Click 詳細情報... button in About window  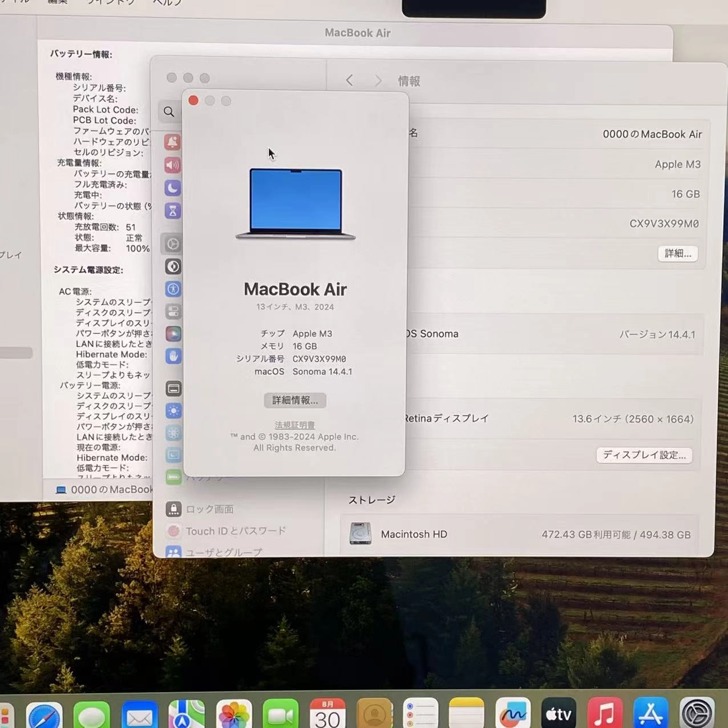295,400
